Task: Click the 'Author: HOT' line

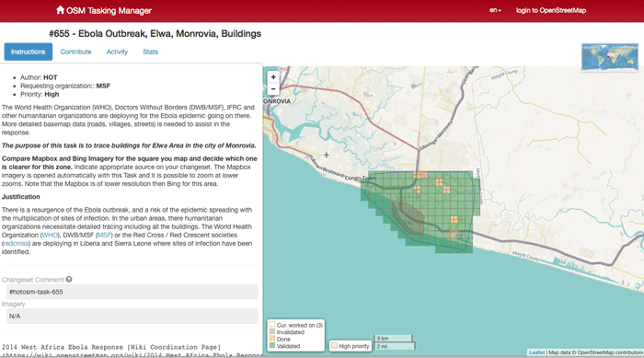Action: [39, 77]
